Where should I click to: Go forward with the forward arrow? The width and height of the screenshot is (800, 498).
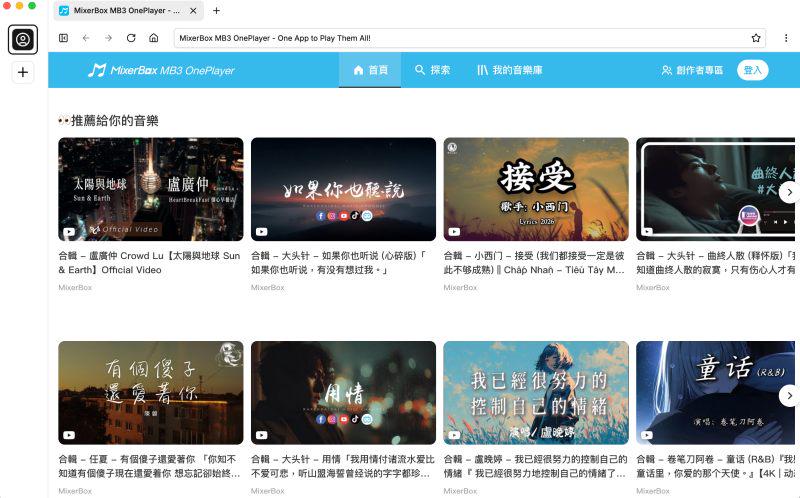[x=108, y=38]
